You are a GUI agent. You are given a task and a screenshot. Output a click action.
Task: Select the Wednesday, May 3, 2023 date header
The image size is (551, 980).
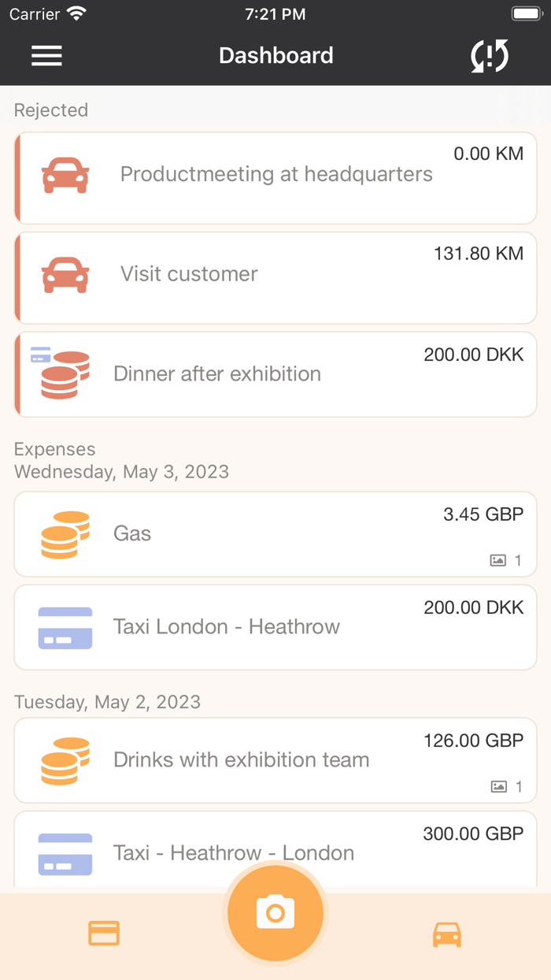(122, 472)
